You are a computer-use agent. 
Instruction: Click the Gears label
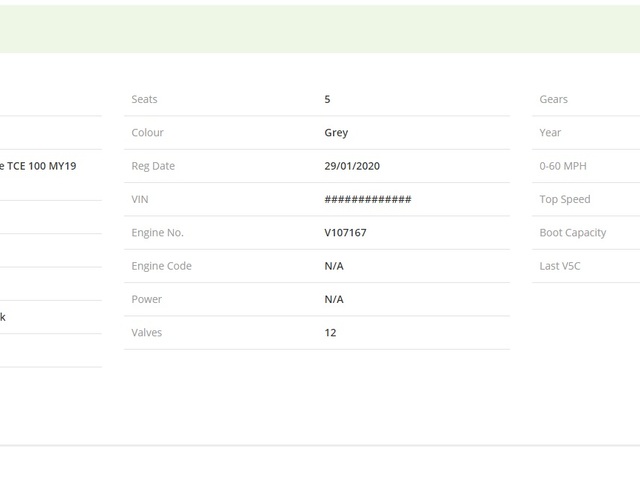pyautogui.click(x=553, y=99)
